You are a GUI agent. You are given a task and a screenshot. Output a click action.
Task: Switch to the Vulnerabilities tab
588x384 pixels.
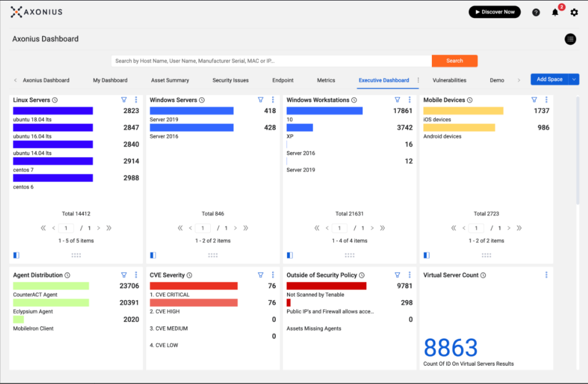(x=449, y=80)
